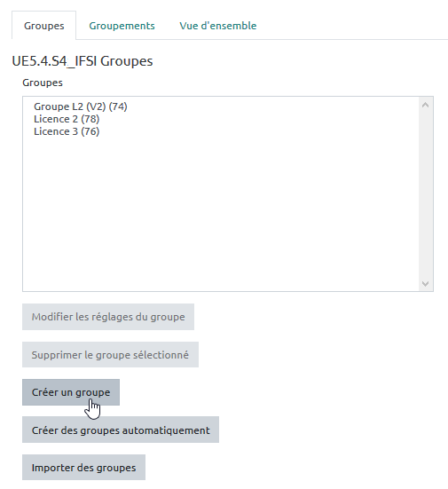Pick Licence 3 (76) in the groups list
This screenshot has height=489, width=448.
pyautogui.click(x=67, y=131)
